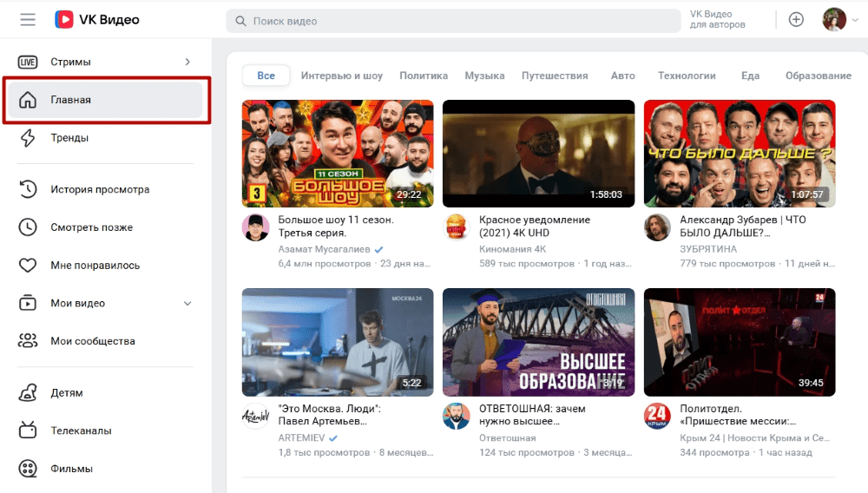This screenshot has width=868, height=493.
Task: Open the Фильмы film reel icon
Action: pos(28,469)
